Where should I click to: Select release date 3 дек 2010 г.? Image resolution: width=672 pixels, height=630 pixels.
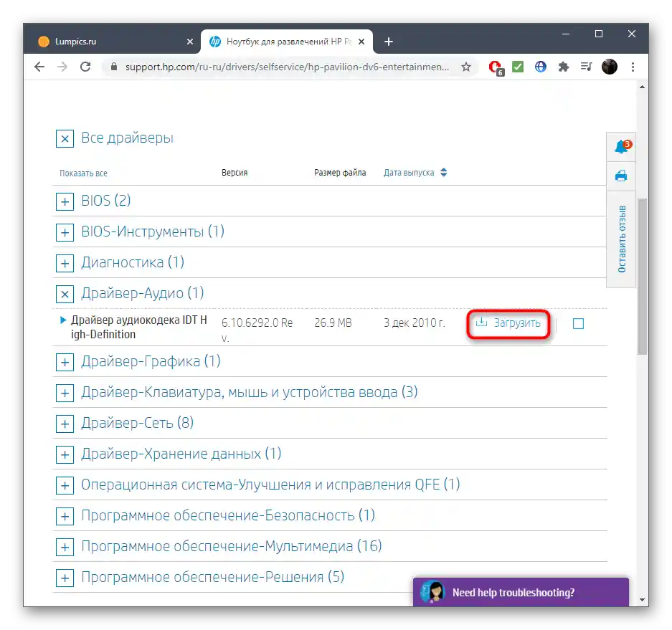pos(415,323)
